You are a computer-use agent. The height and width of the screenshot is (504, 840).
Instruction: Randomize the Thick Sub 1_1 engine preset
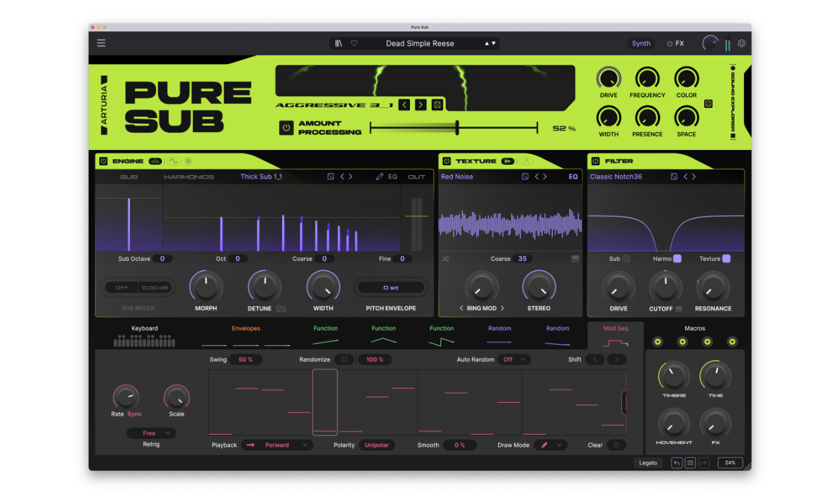331,177
